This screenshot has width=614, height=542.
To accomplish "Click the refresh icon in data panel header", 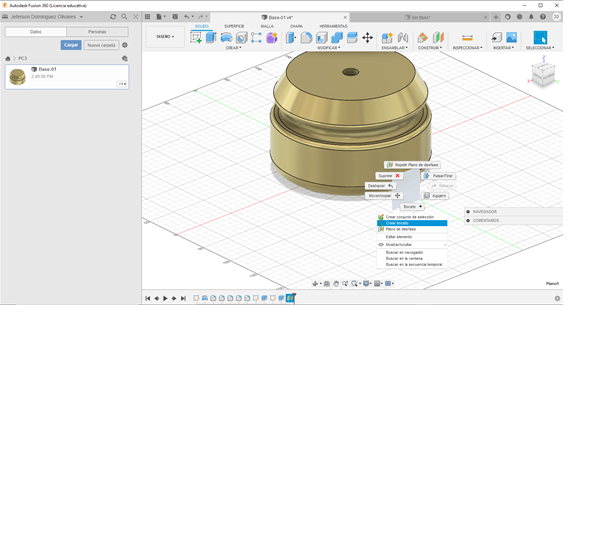I will coord(113,16).
